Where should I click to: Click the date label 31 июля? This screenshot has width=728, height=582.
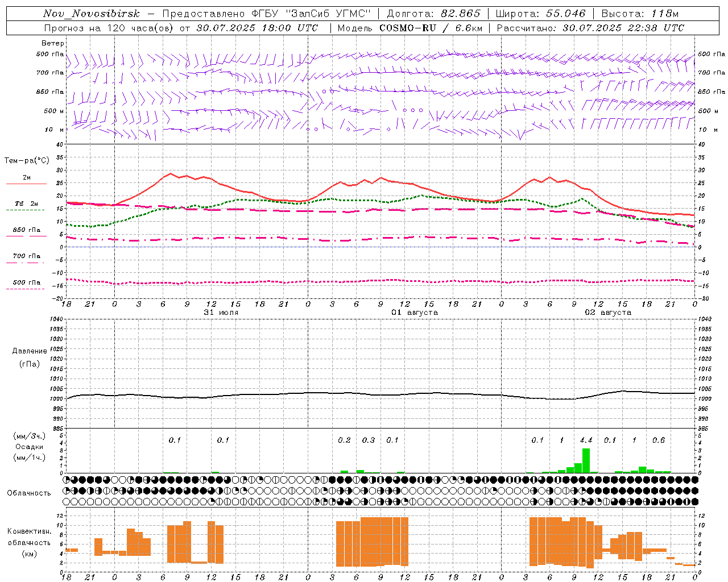click(221, 313)
